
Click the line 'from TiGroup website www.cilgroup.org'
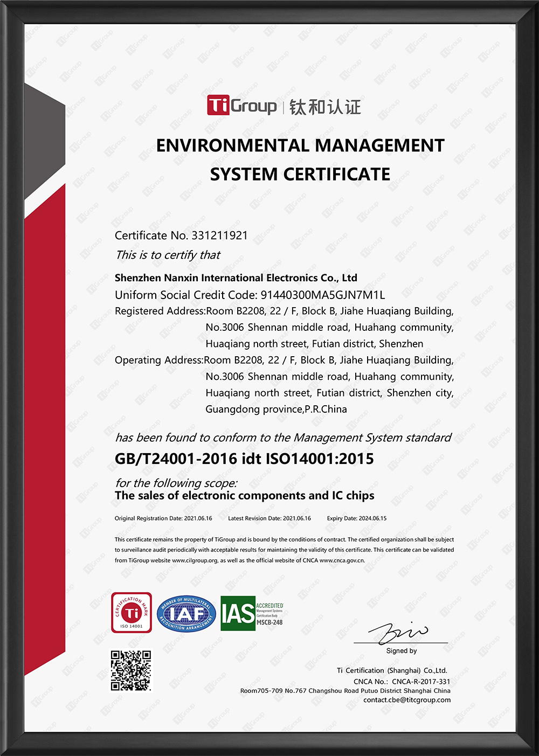240,560
